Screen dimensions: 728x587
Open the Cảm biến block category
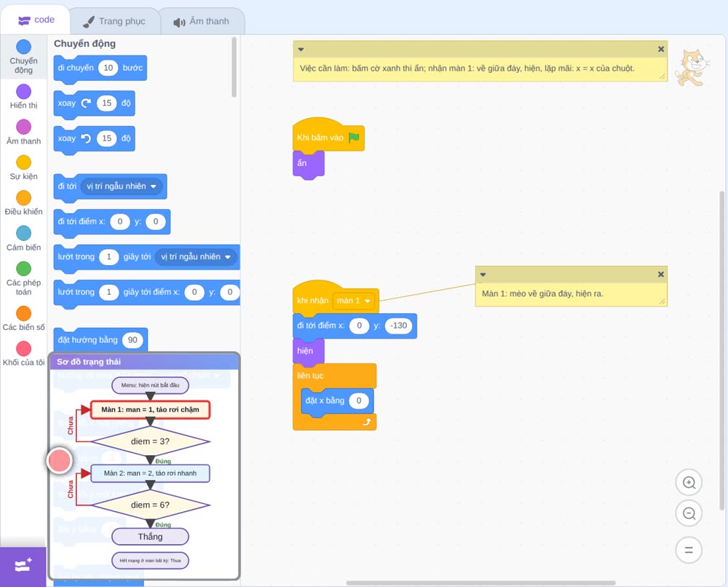[23, 239]
